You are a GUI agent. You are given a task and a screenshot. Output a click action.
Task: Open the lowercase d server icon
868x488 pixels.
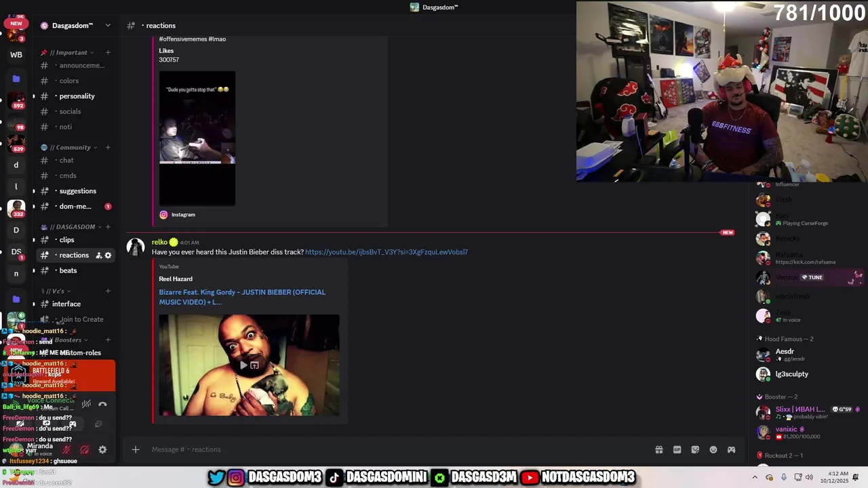coord(16,165)
